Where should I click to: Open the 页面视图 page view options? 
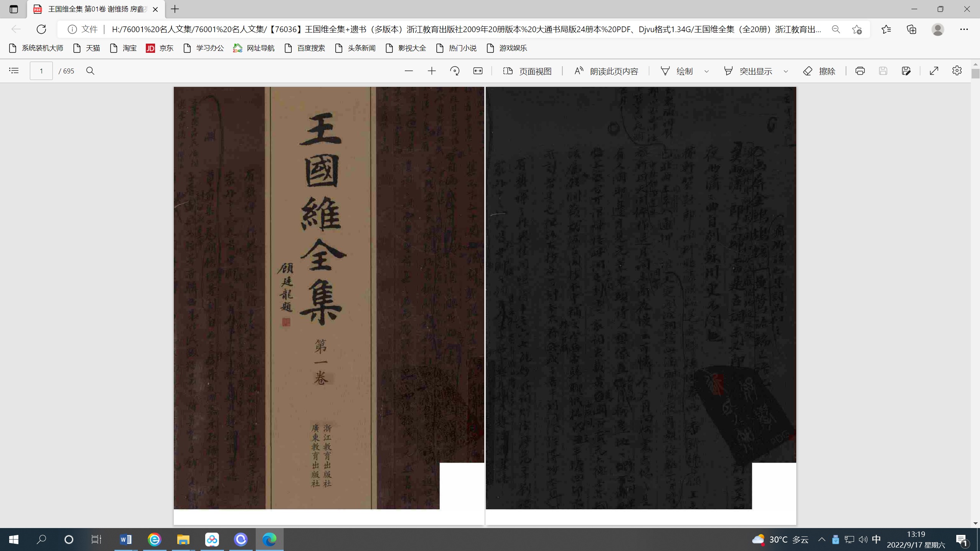point(527,71)
